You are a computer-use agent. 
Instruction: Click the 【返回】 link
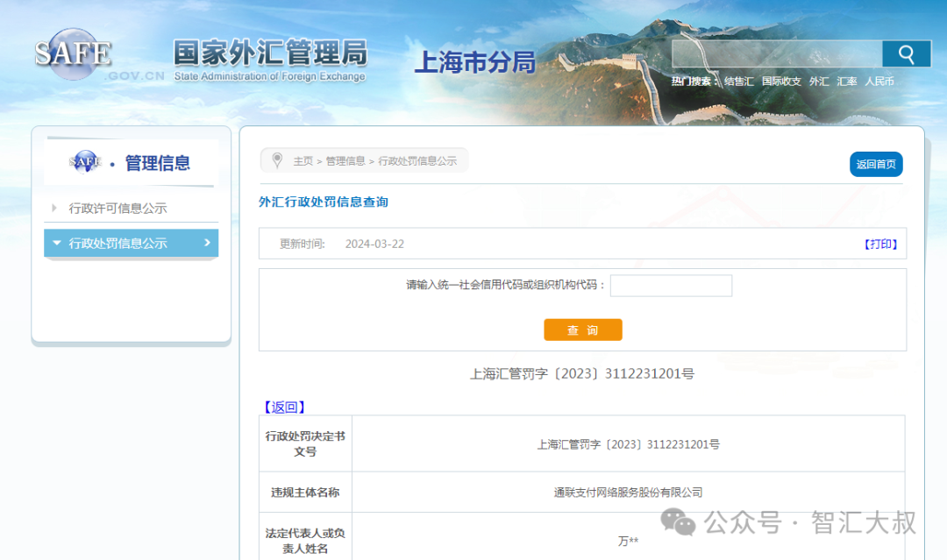click(284, 408)
